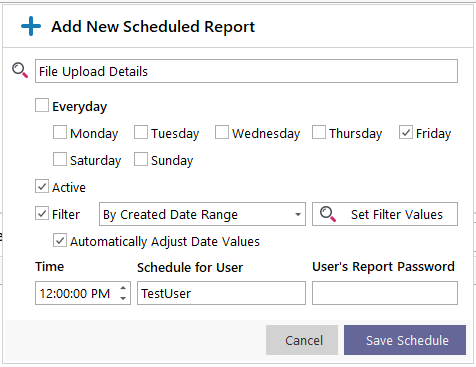Click the Schedule for User field with TestUser
The height and width of the screenshot is (367, 476).
pos(221,293)
